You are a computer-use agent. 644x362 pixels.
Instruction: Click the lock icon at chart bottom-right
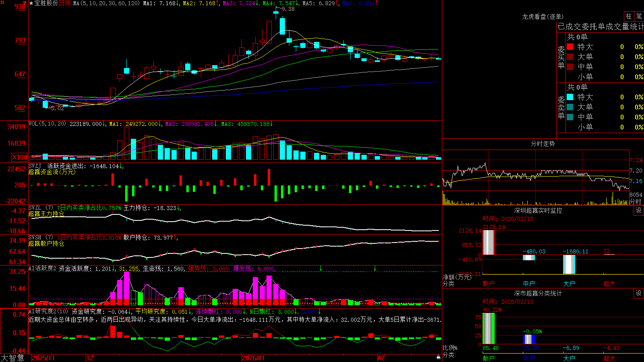tap(439, 357)
